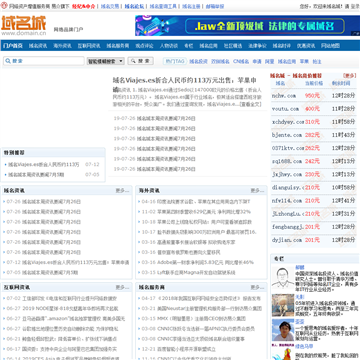Click into the search text field
The image size is (360, 360).
click(44, 61)
